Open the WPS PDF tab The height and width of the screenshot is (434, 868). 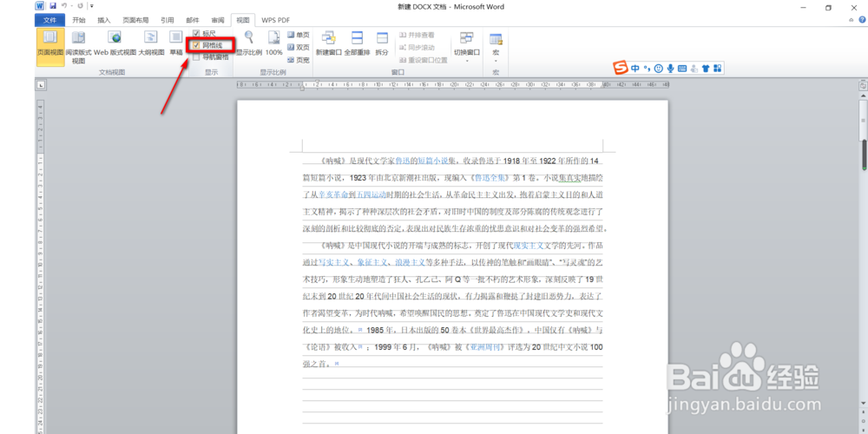pos(276,20)
